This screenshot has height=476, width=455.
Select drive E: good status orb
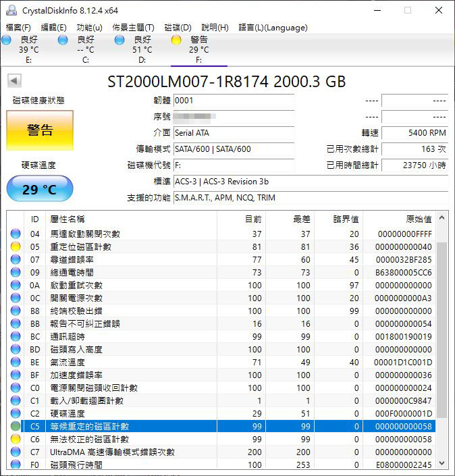click(7, 40)
